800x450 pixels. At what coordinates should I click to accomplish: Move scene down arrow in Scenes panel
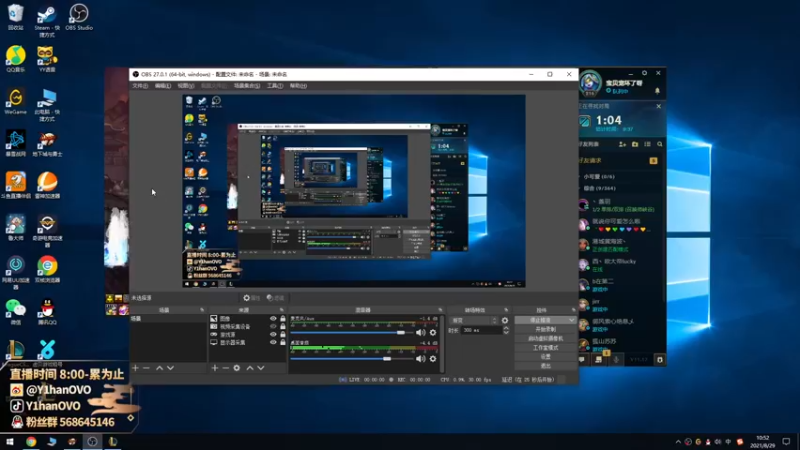pyautogui.click(x=170, y=368)
